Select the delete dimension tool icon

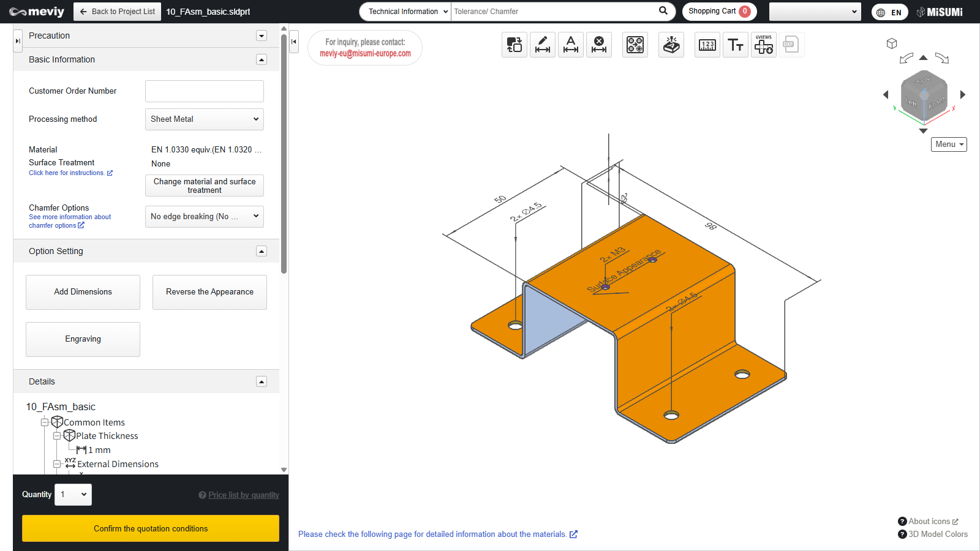pos(598,45)
